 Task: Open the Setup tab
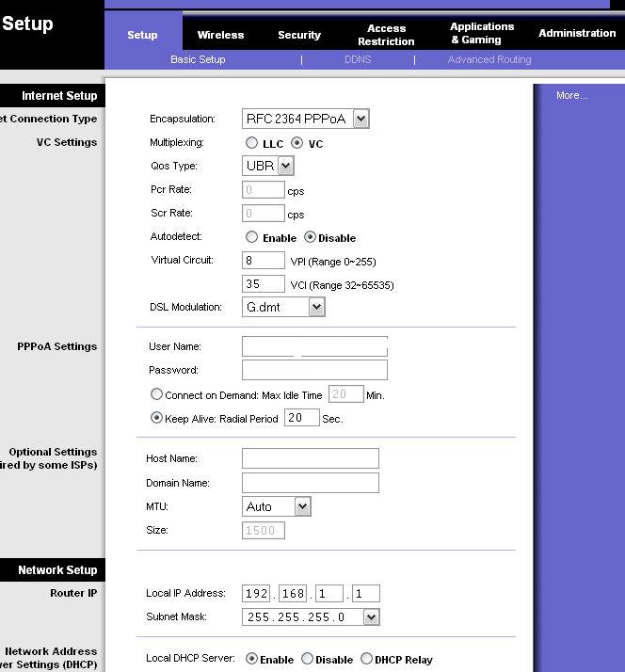142,35
